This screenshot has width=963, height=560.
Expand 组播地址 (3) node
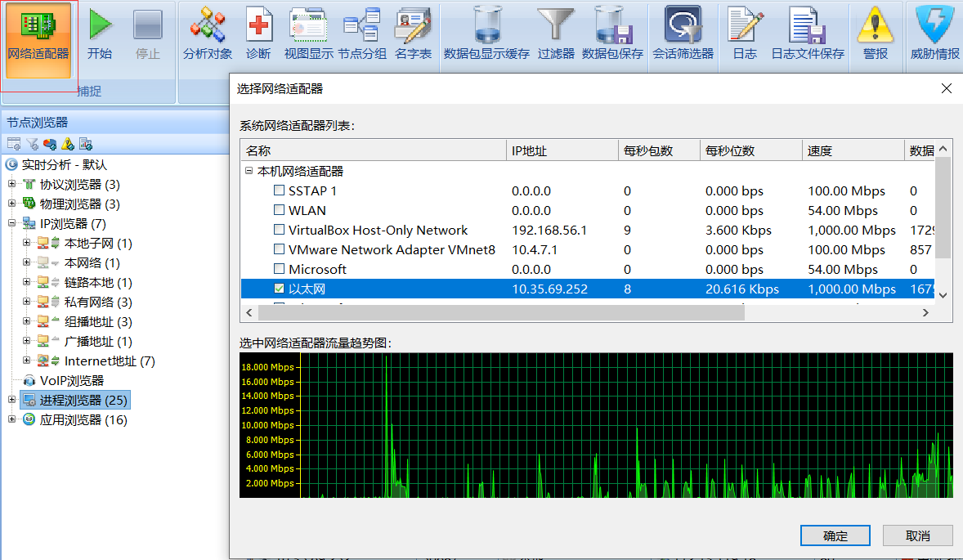pyautogui.click(x=26, y=321)
